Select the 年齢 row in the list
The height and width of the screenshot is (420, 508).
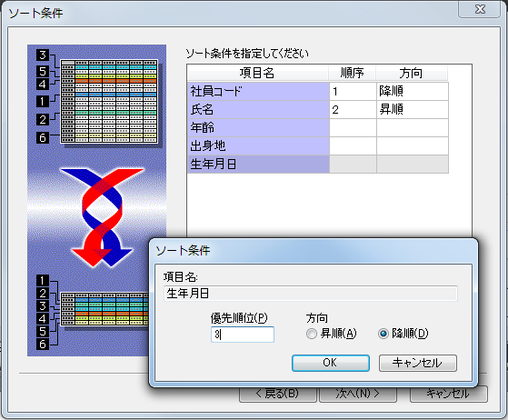[318, 127]
